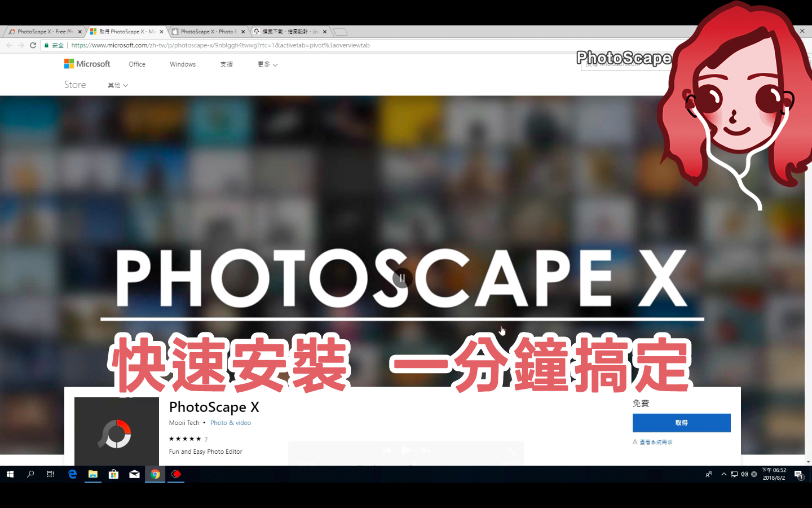Open the Windows menu item
This screenshot has height=508, width=812.
pyautogui.click(x=183, y=64)
